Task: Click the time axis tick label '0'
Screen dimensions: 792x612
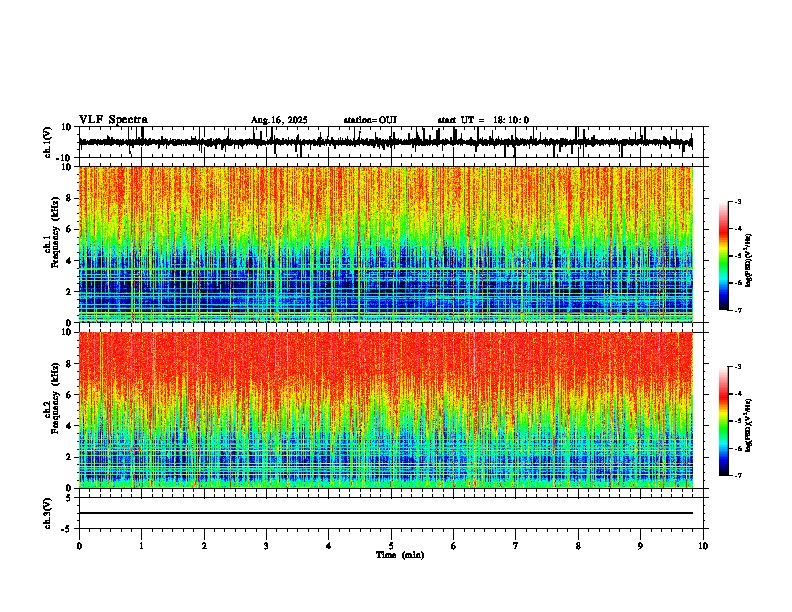Action: [x=79, y=546]
